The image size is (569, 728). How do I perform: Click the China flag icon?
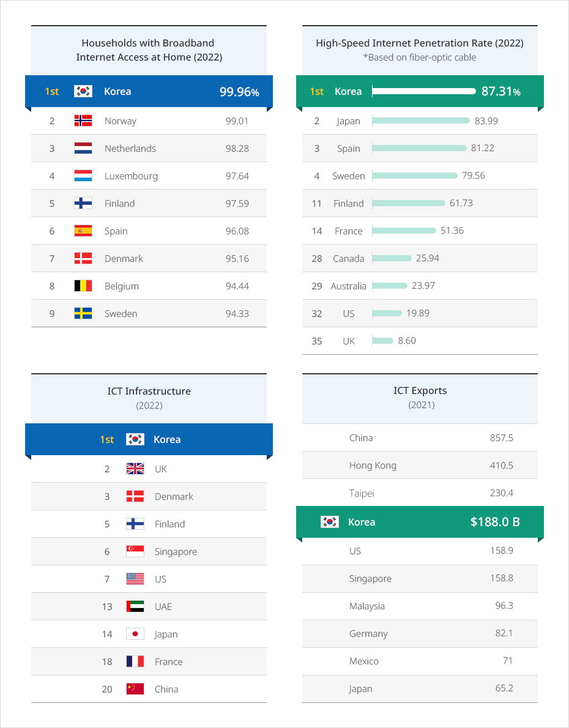tap(135, 689)
